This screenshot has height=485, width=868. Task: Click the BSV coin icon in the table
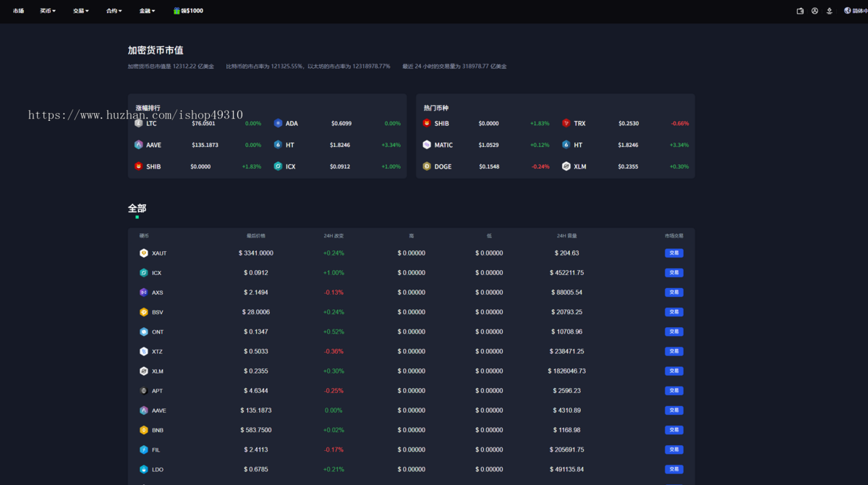coord(144,312)
